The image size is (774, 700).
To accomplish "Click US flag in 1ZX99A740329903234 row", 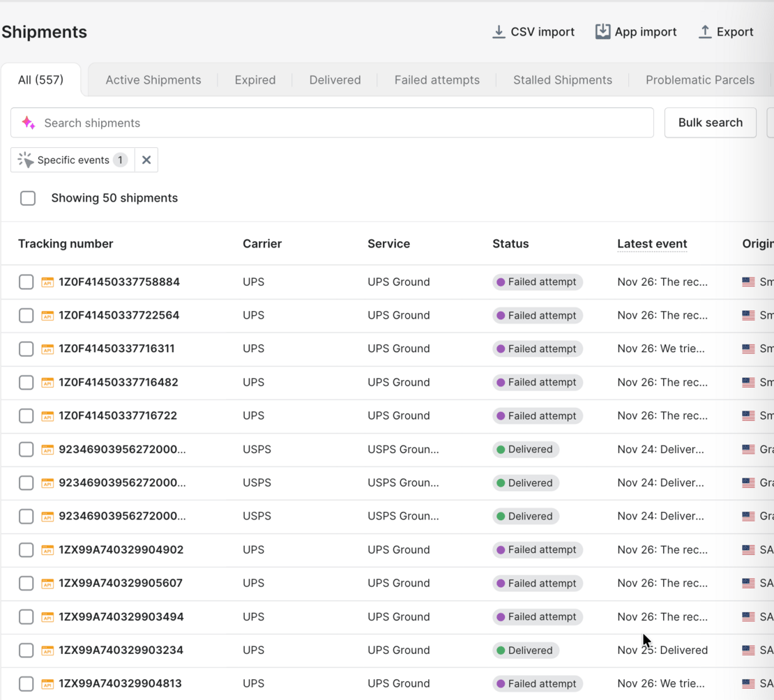I will tap(748, 650).
